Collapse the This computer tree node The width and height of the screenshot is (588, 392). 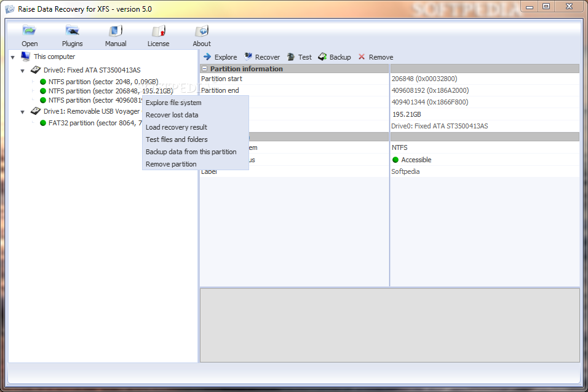tap(13, 57)
